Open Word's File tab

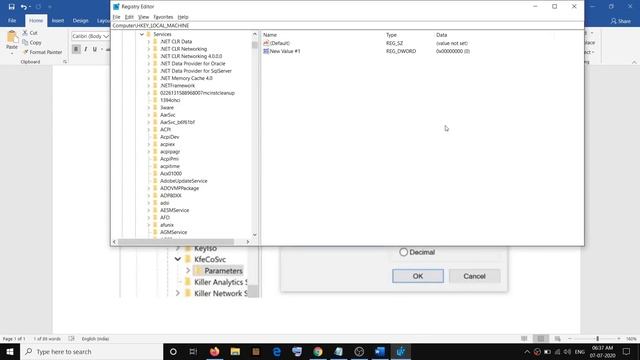point(12,20)
